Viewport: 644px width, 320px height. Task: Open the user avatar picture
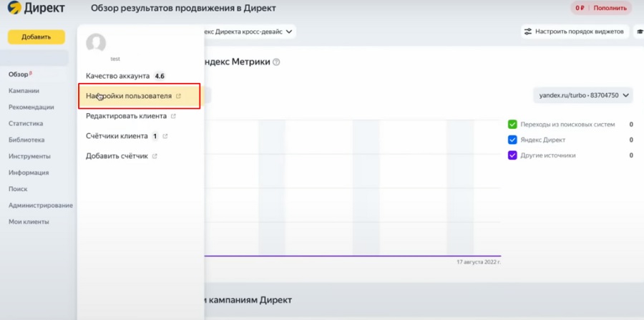coord(96,43)
